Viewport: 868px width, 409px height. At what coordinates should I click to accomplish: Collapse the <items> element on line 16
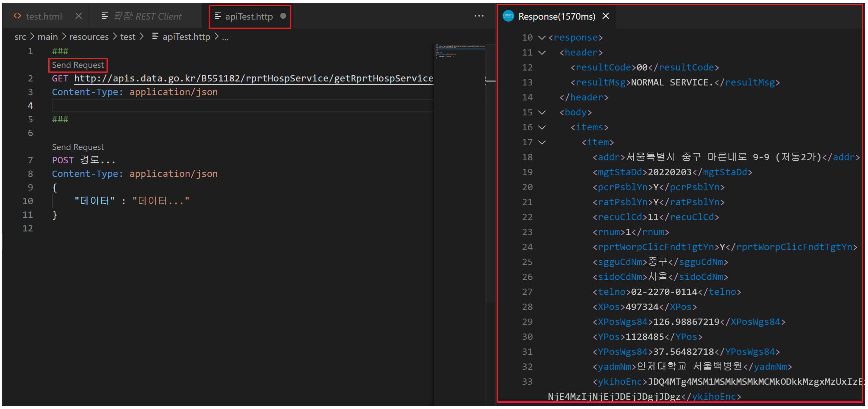click(x=542, y=127)
